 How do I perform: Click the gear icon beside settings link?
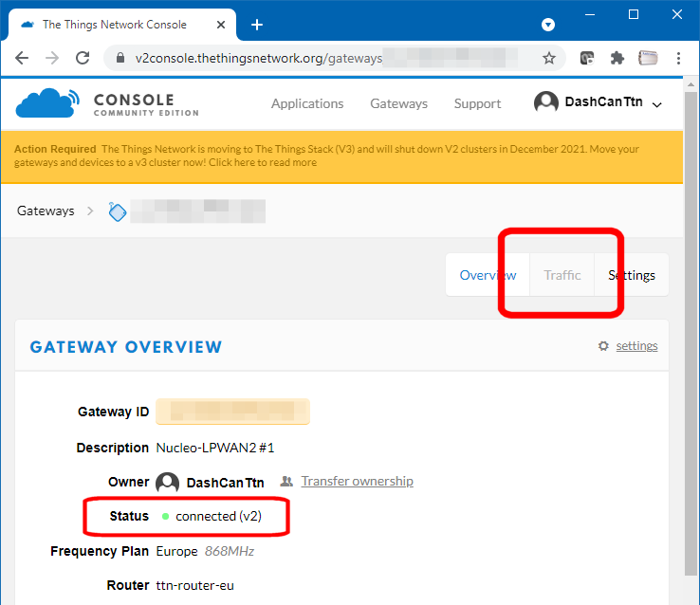603,346
